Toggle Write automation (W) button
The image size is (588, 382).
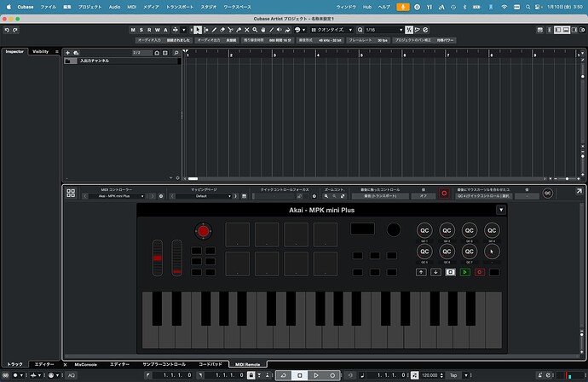pyautogui.click(x=158, y=30)
